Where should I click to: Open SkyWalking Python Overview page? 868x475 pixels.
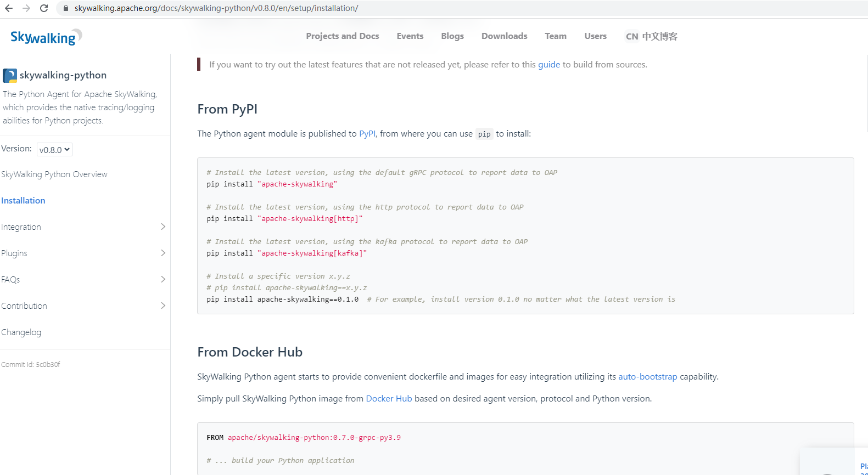(x=54, y=174)
